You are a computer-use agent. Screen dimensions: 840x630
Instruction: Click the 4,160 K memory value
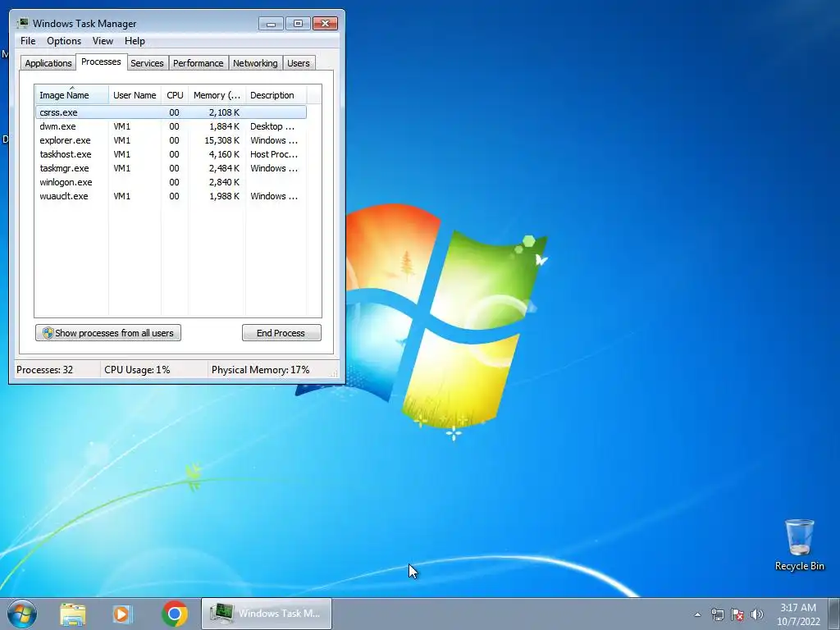(224, 154)
